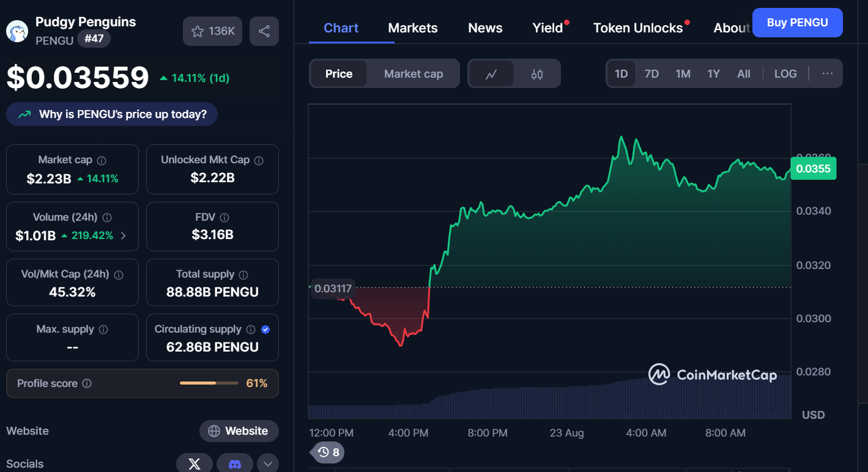The width and height of the screenshot is (868, 472).
Task: Toggle LOG scale on chart
Action: (x=785, y=74)
